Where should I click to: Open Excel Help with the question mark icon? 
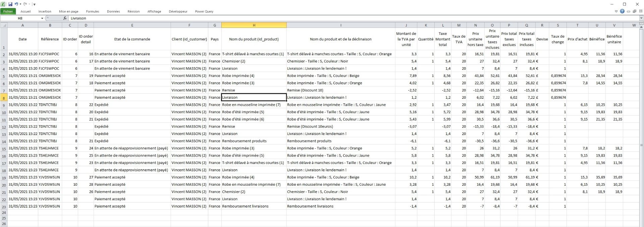(622, 11)
